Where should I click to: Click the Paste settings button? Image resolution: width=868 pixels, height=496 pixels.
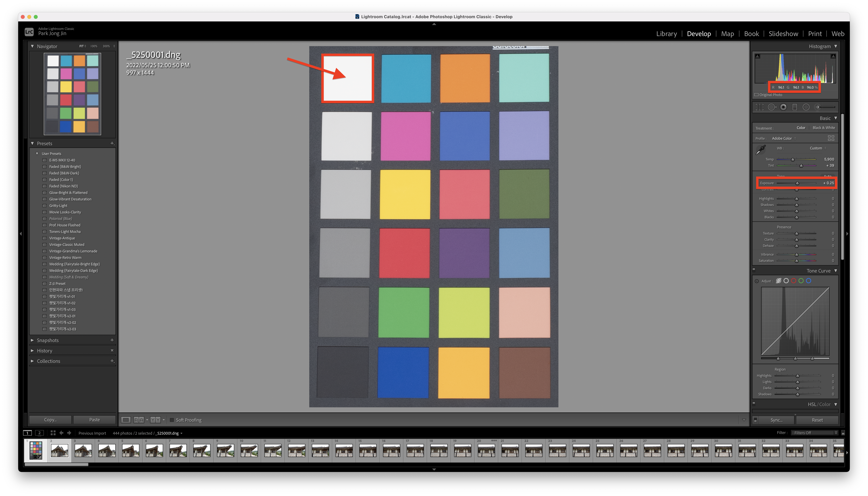[x=94, y=420]
